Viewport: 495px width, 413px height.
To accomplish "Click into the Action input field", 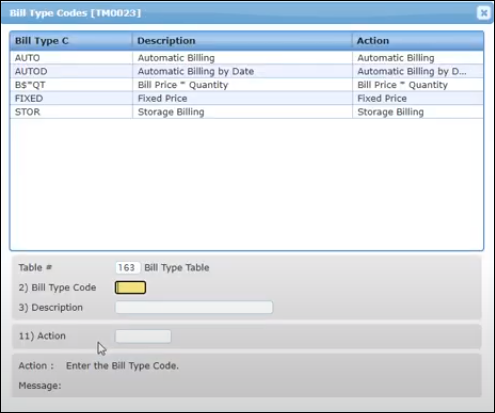I will point(143,336).
